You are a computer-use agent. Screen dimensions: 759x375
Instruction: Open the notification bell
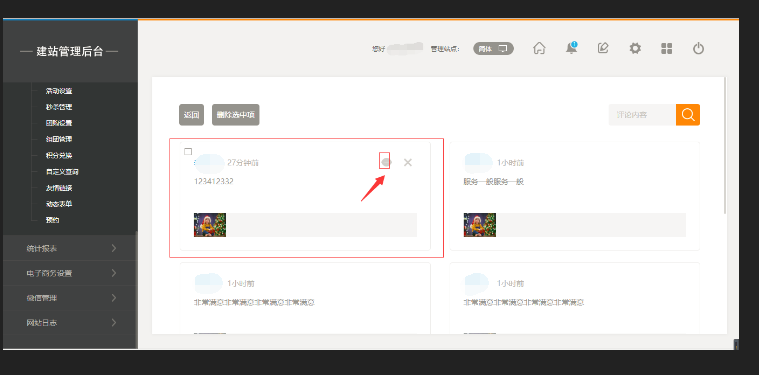pos(571,48)
